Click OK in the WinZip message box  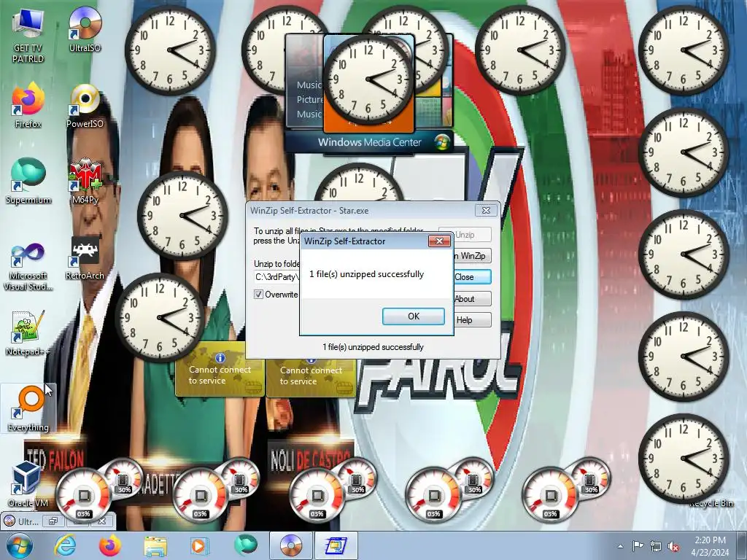click(414, 316)
